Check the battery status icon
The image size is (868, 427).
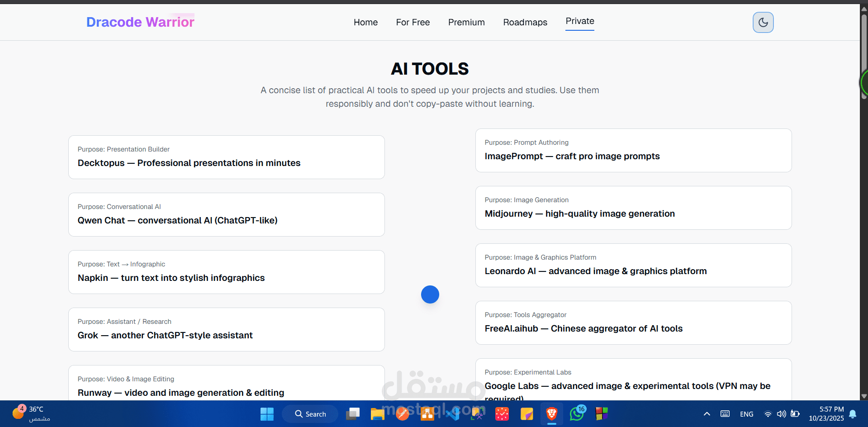(795, 414)
